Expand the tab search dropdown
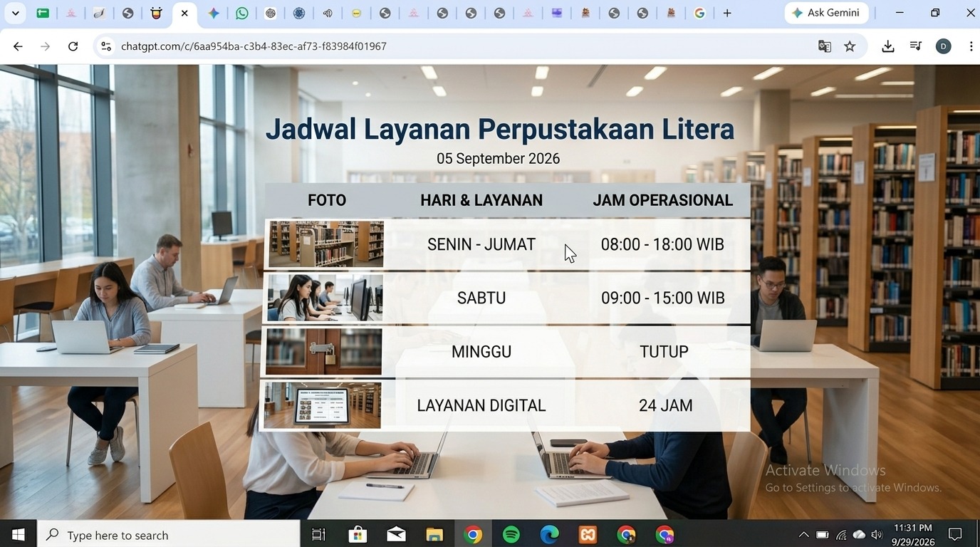This screenshot has height=547, width=980. pos(15,13)
